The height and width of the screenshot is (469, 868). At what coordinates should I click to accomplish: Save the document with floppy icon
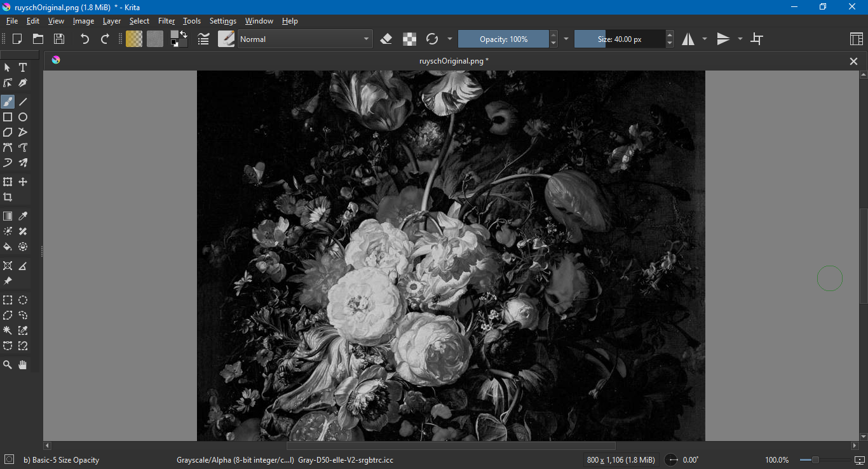(x=58, y=39)
